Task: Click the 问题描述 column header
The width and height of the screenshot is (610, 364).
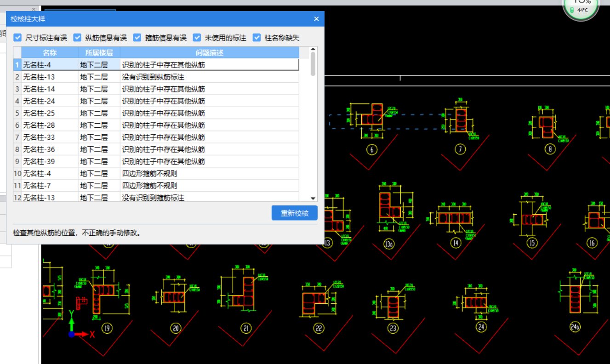Action: [x=210, y=52]
